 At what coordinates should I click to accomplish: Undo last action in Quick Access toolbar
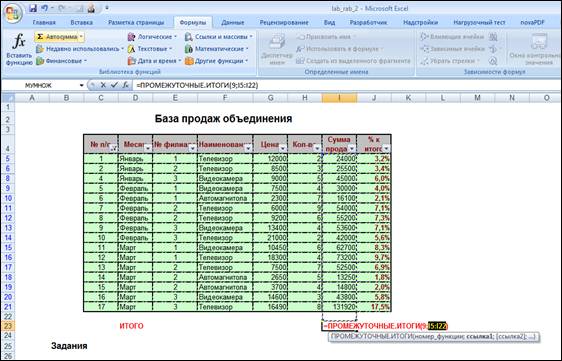pyautogui.click(x=44, y=8)
